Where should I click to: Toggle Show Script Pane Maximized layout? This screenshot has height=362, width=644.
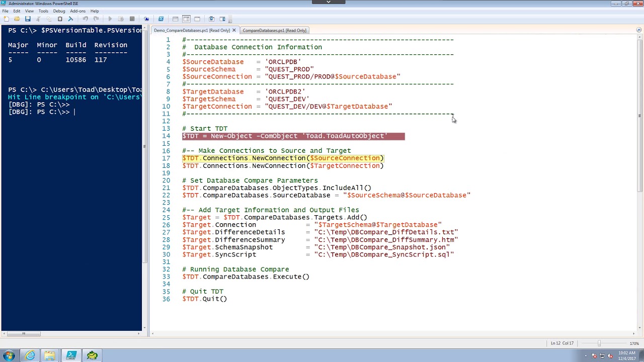click(197, 19)
